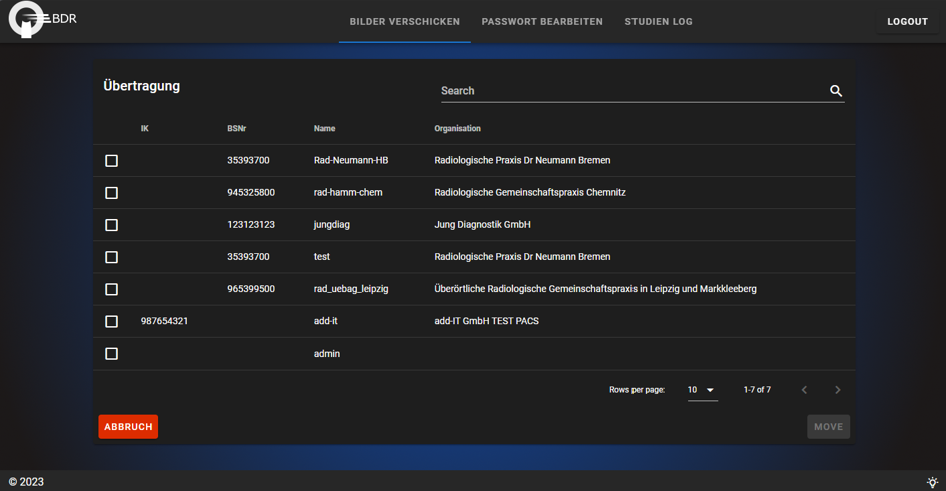
Task: Click the IK value 987654321
Action: click(164, 321)
